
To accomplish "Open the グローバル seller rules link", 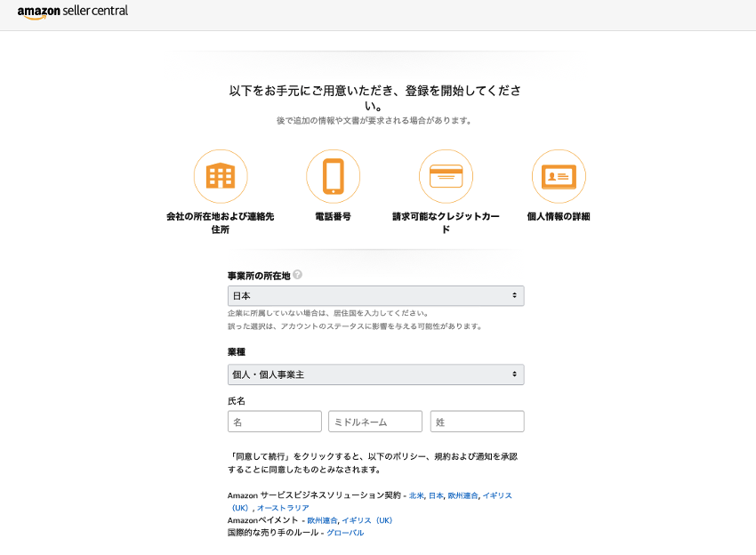I will (345, 533).
